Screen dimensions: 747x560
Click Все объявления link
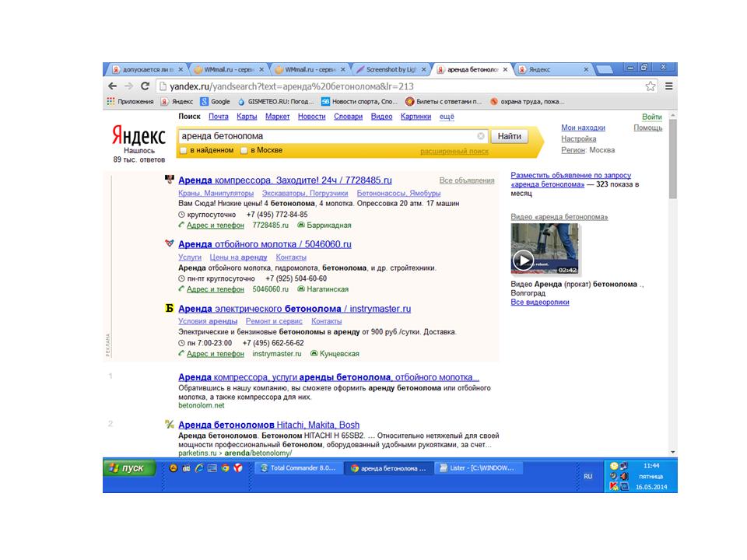click(467, 180)
